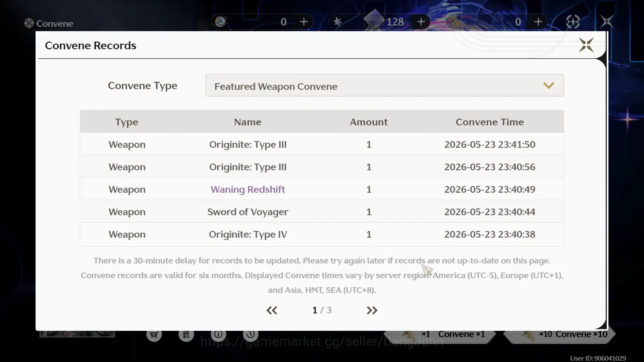
Task: Click the timestamp 2026-05-23 23:40:49
Action: pos(490,189)
